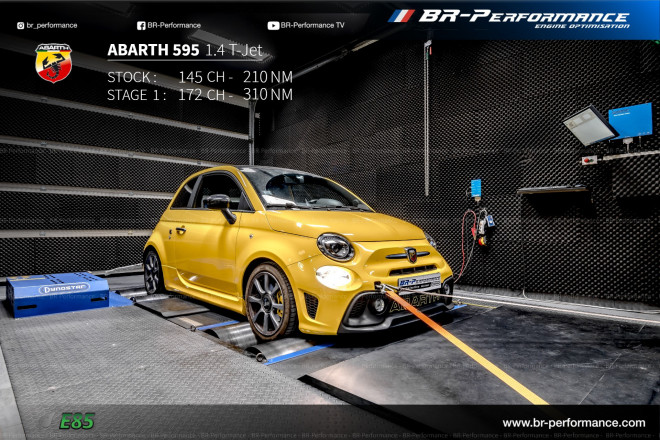660x440 pixels.
Task: Open the BR-Performance TV channel label
Action: click(x=312, y=25)
